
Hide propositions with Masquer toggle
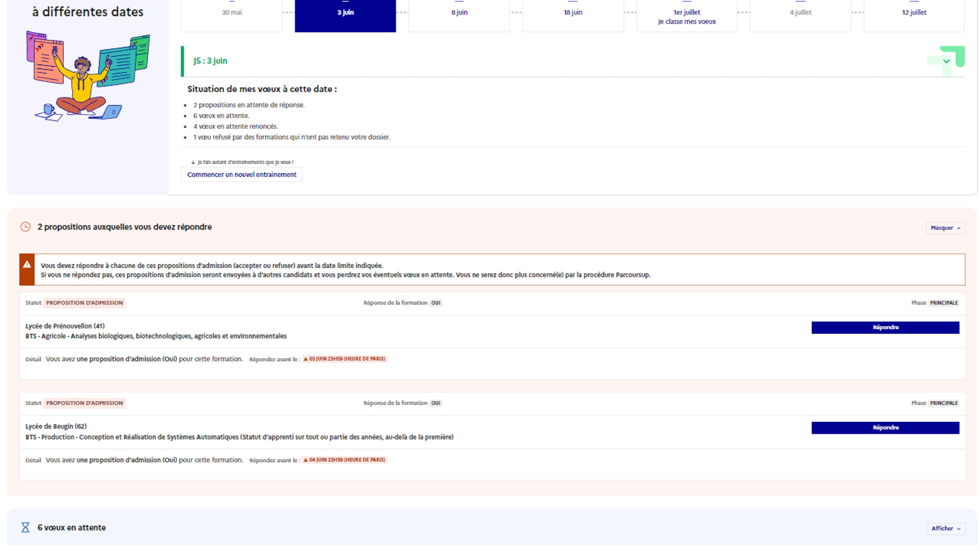point(945,228)
